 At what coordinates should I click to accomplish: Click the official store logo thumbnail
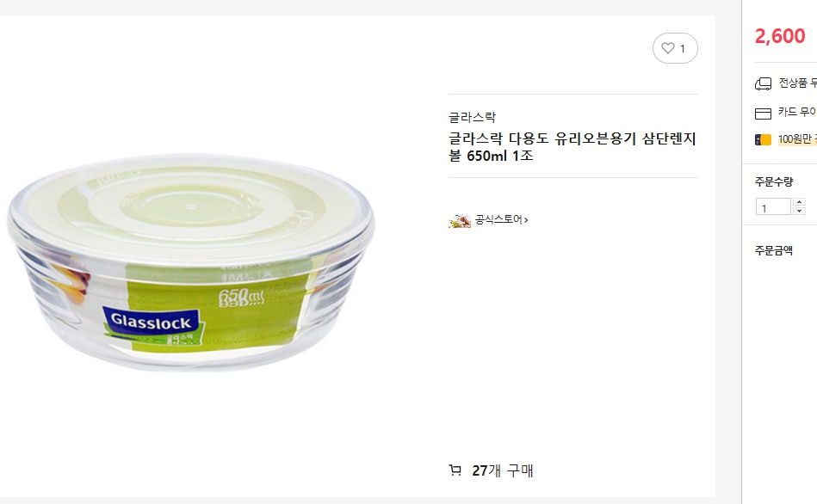click(460, 221)
